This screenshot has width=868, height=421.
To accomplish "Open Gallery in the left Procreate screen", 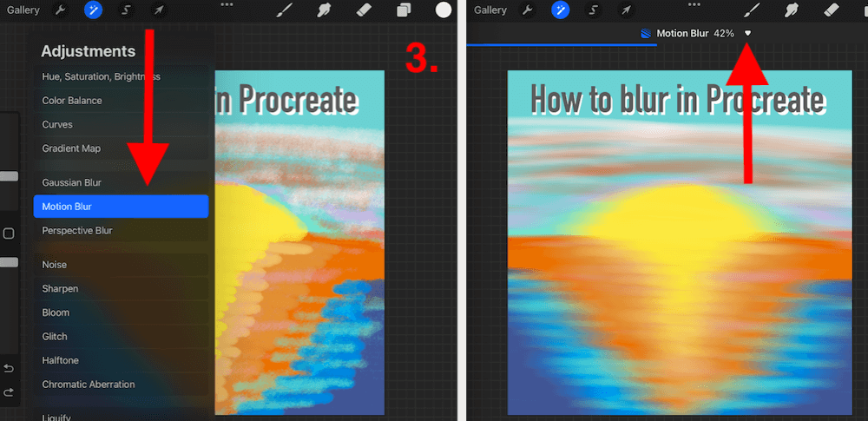I will click(x=23, y=10).
